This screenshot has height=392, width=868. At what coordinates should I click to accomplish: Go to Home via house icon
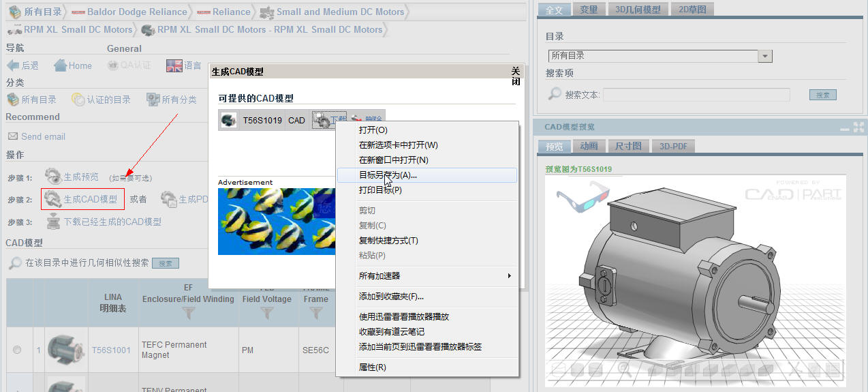click(60, 65)
